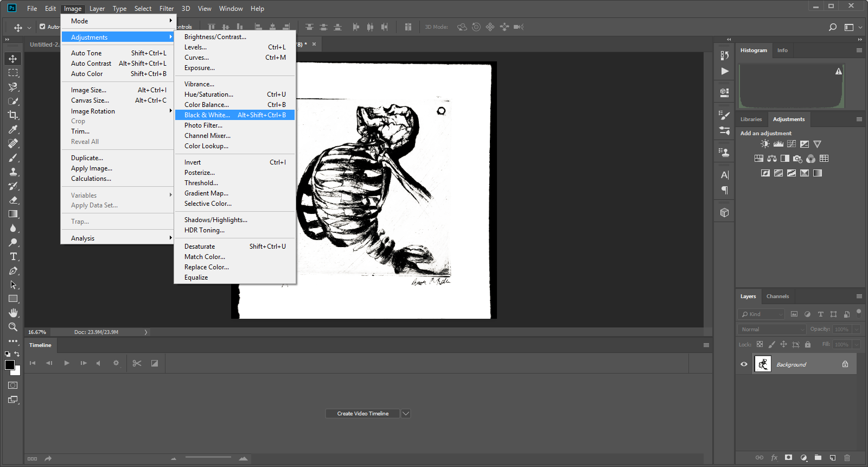Switch to the Info tab
The image size is (868, 467).
[782, 51]
